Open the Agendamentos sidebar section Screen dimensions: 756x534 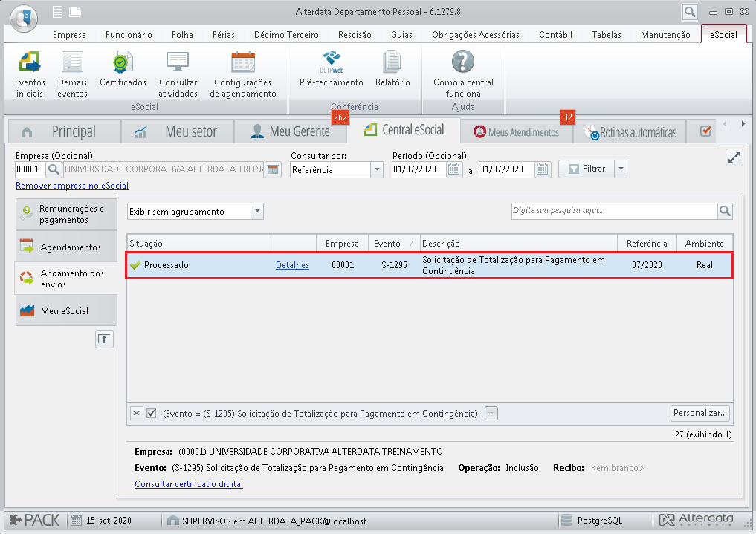coord(67,247)
